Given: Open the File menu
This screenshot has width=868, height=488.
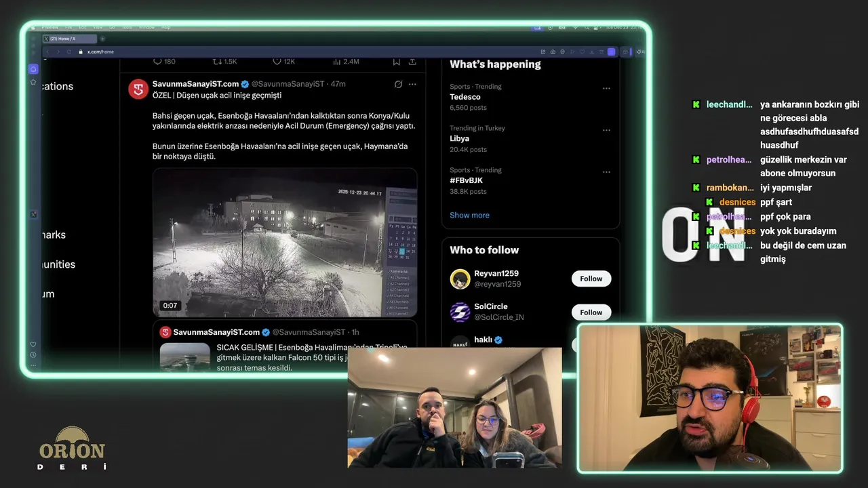Looking at the screenshot, I should coord(68,27).
